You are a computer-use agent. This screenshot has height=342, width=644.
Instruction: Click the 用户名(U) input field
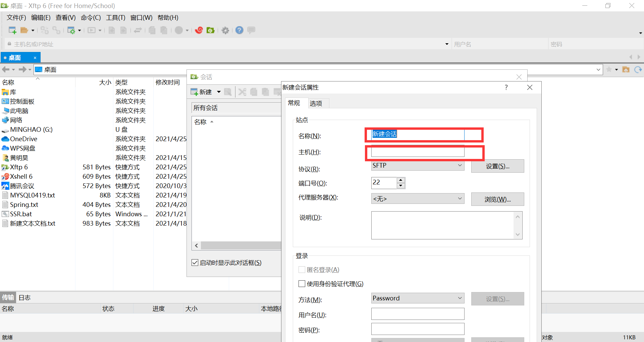[418, 314]
